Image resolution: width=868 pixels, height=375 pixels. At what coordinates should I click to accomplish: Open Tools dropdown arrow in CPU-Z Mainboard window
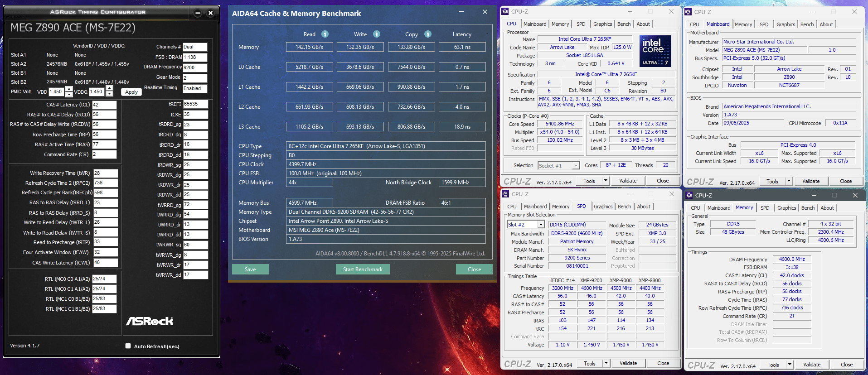coord(789,181)
